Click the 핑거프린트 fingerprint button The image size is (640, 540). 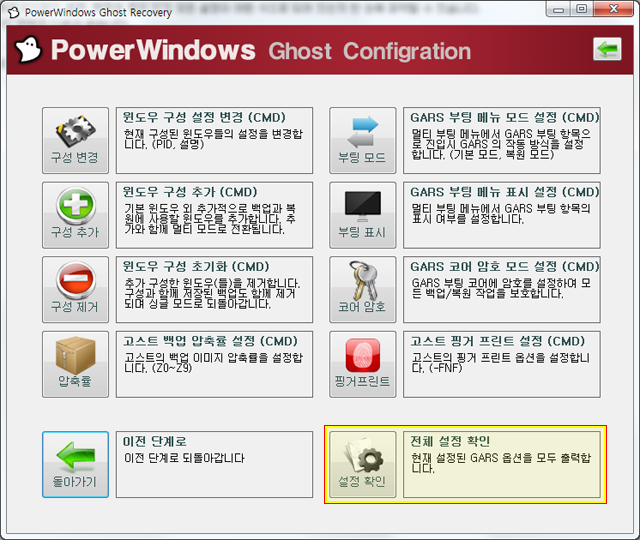[363, 364]
